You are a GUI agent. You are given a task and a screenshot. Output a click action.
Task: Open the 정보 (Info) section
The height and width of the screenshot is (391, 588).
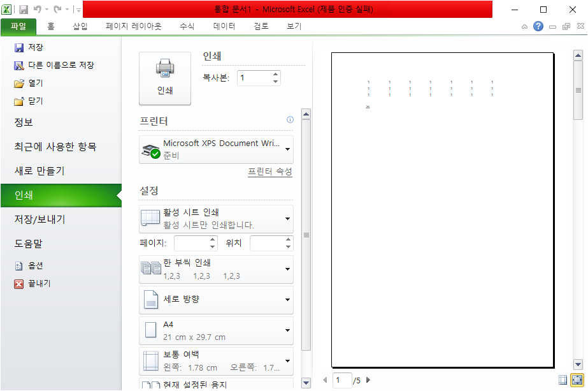24,122
